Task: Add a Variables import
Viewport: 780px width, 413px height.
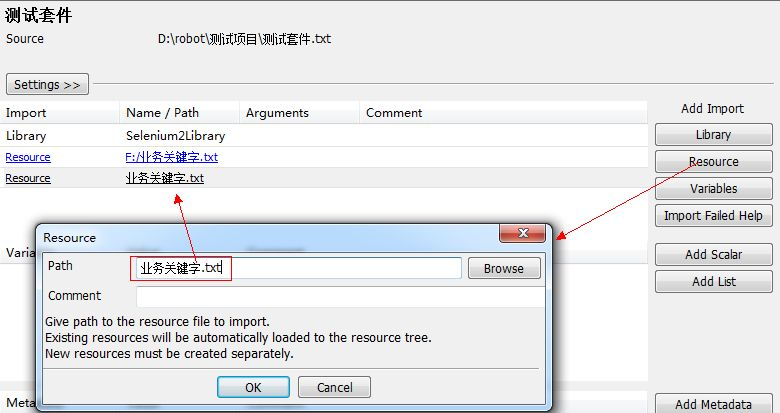Action: pyautogui.click(x=713, y=189)
